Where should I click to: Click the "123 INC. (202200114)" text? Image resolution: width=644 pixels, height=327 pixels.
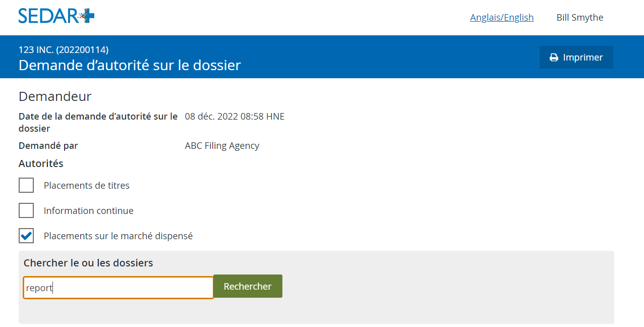[64, 49]
